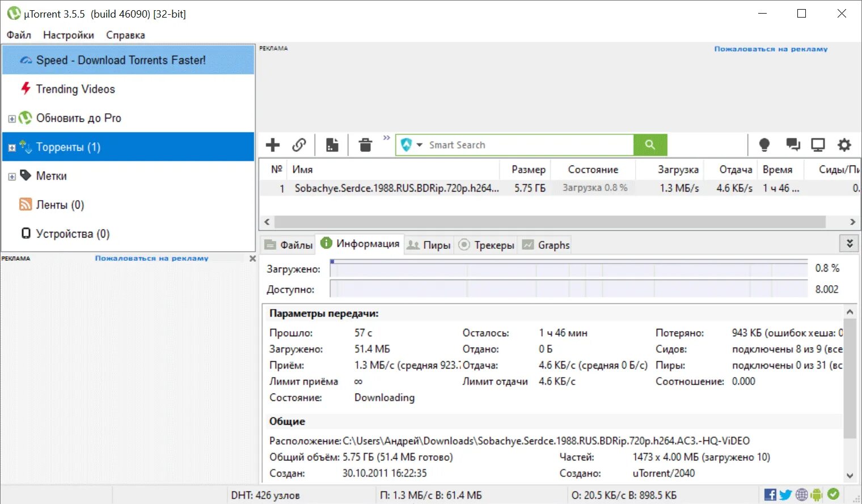The image size is (862, 504).
Task: Click the Загружено pieces progress bar
Action: click(569, 268)
